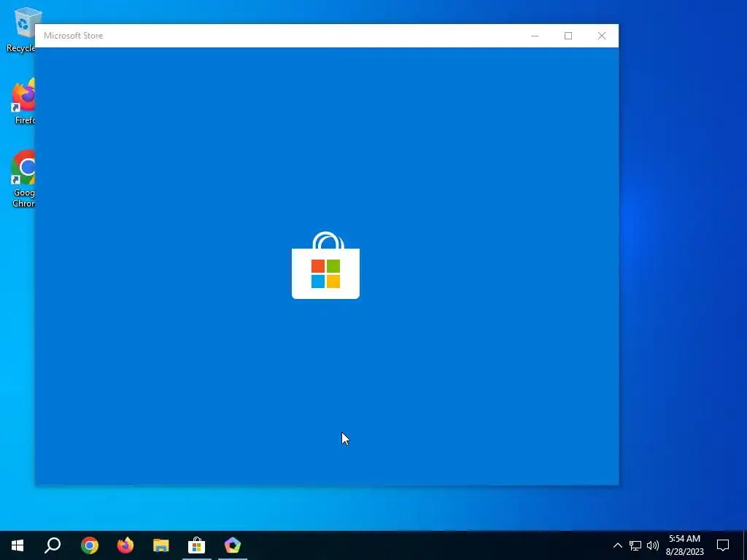
Task: Open the Action Center notifications icon
Action: click(723, 545)
